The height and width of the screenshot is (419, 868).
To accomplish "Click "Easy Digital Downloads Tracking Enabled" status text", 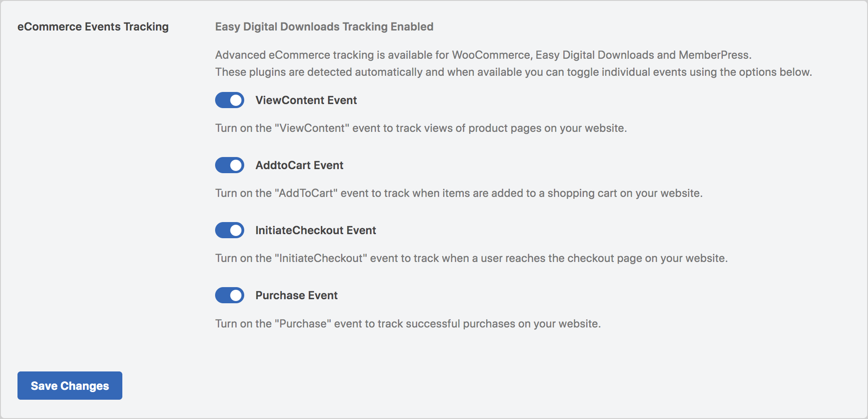I will [x=324, y=26].
